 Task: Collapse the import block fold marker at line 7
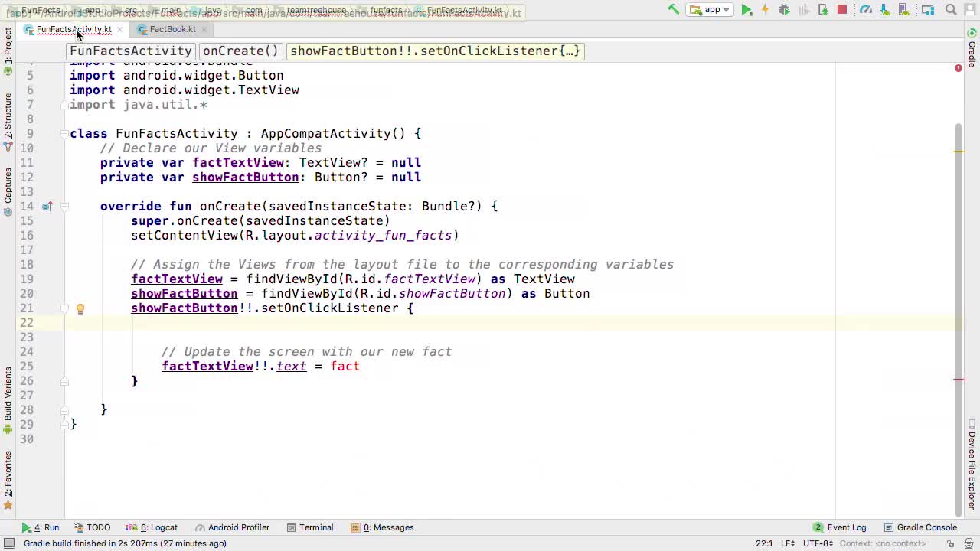coord(65,105)
